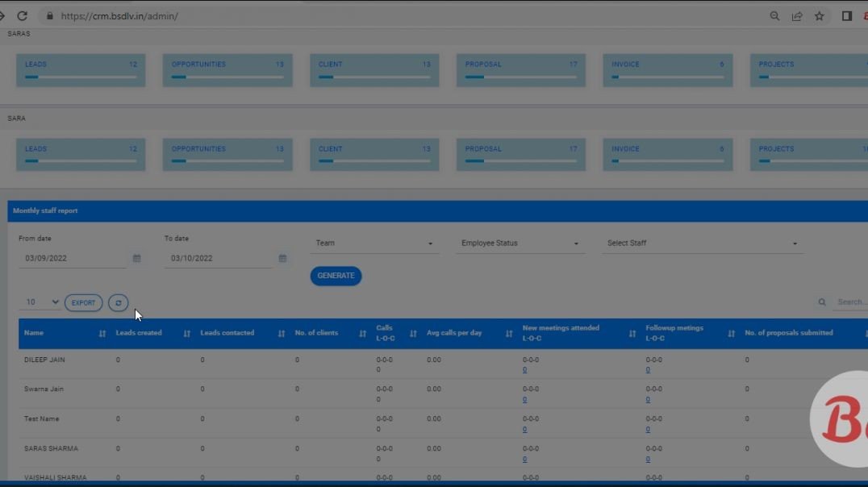Viewport: 868px width, 487px height.
Task: Click the browser share icon
Action: click(796, 15)
